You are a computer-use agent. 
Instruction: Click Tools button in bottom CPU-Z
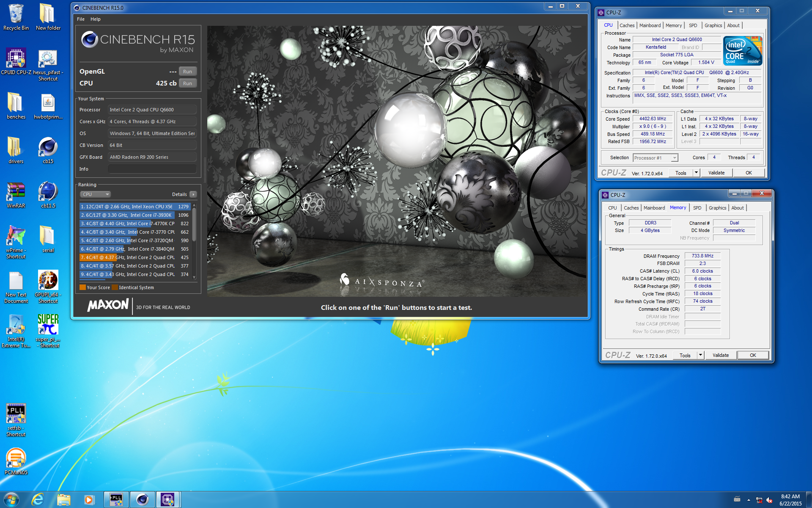pyautogui.click(x=685, y=355)
